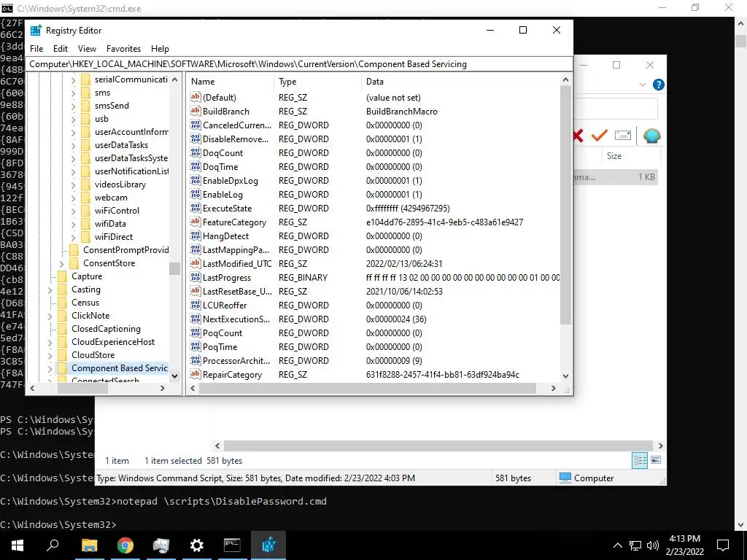Open the Favorites menu

coord(123,49)
